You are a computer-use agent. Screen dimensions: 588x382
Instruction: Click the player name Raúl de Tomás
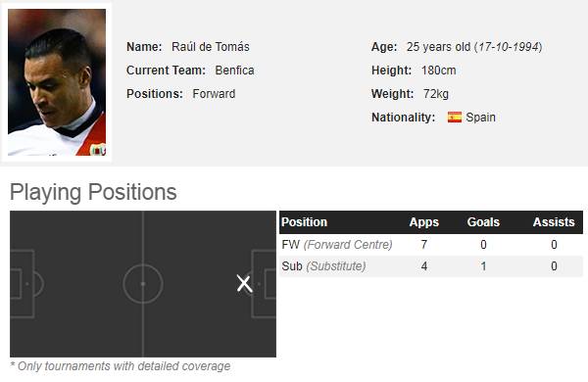[x=211, y=47]
